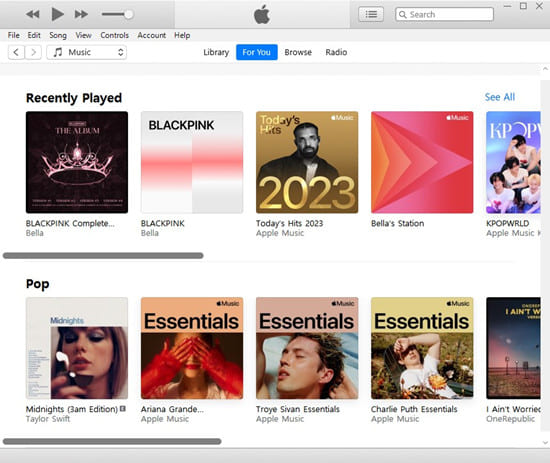The height and width of the screenshot is (463, 550).
Task: Open Today's Hits 2023 cover art
Action: 307,162
